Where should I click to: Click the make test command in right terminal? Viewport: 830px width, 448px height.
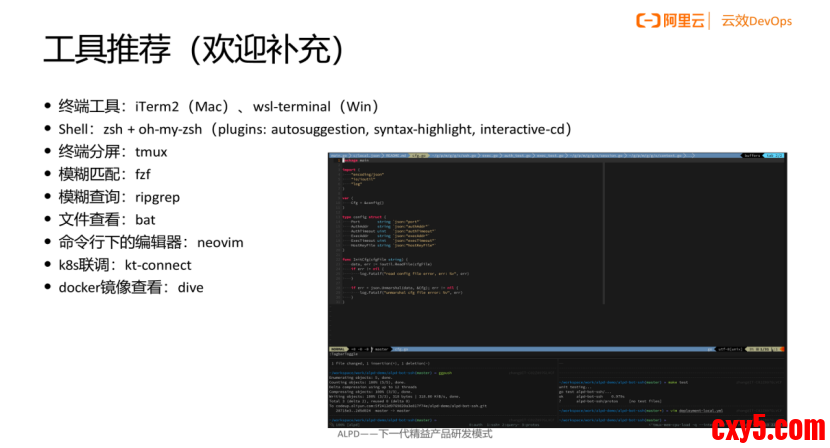tap(681, 382)
